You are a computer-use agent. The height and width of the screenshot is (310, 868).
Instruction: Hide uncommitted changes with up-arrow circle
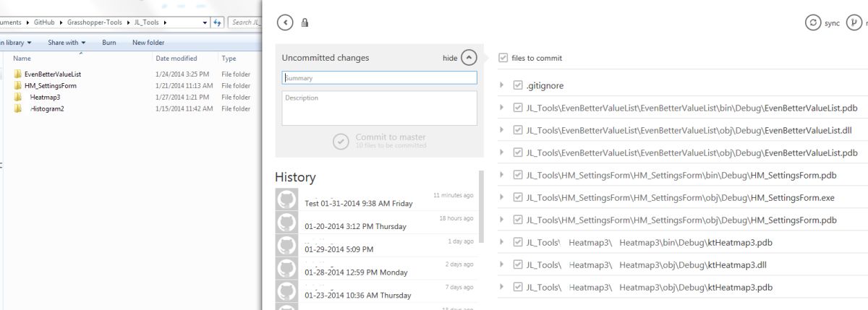[x=469, y=58]
